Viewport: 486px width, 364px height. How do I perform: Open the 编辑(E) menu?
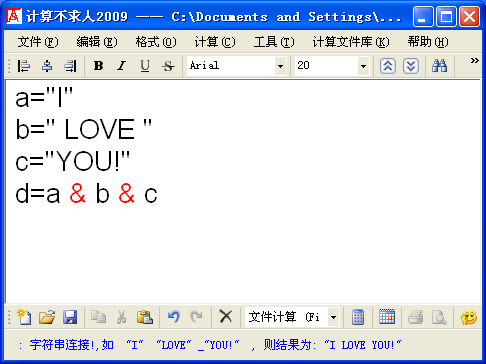97,42
